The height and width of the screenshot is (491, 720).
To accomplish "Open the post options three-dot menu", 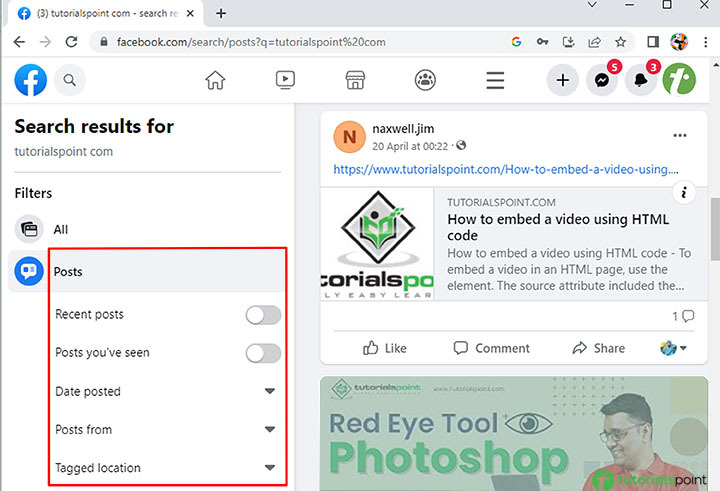I will pos(680,135).
